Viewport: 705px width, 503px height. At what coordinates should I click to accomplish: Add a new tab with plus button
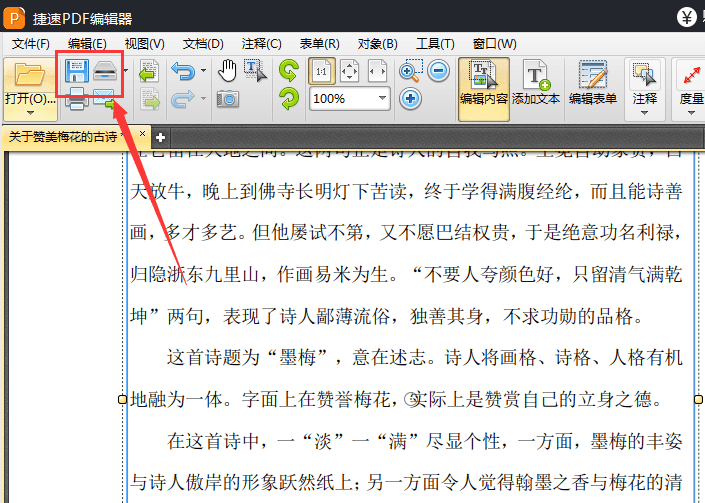tap(161, 138)
